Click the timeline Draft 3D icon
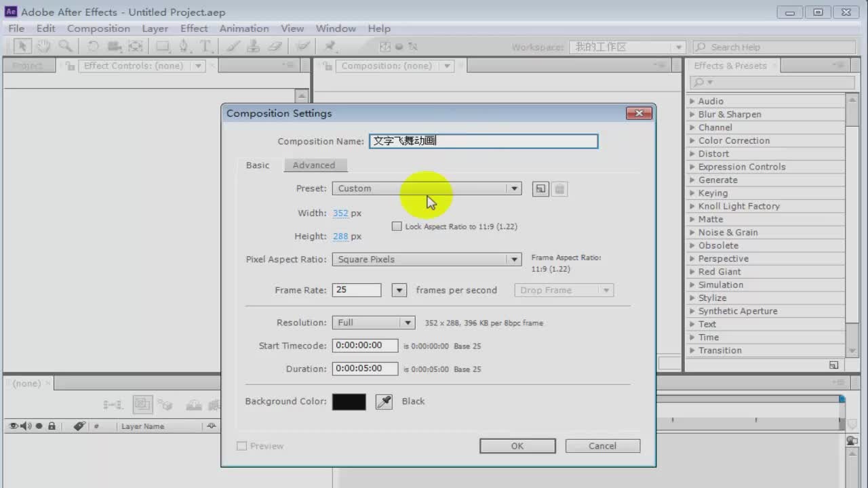Image resolution: width=868 pixels, height=488 pixels. tap(165, 405)
